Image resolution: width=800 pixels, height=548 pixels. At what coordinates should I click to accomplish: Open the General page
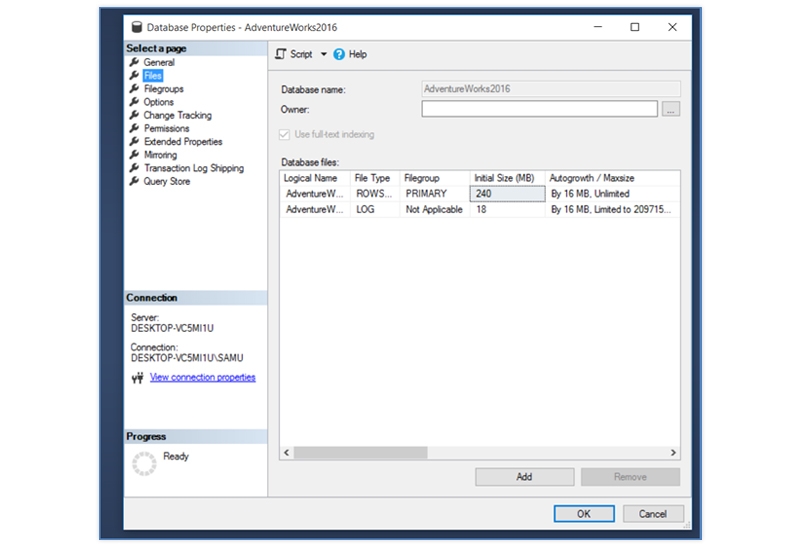159,62
